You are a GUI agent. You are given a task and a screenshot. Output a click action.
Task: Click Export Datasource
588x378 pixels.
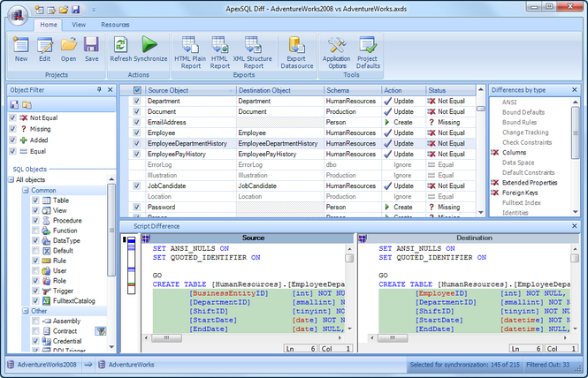coord(296,52)
